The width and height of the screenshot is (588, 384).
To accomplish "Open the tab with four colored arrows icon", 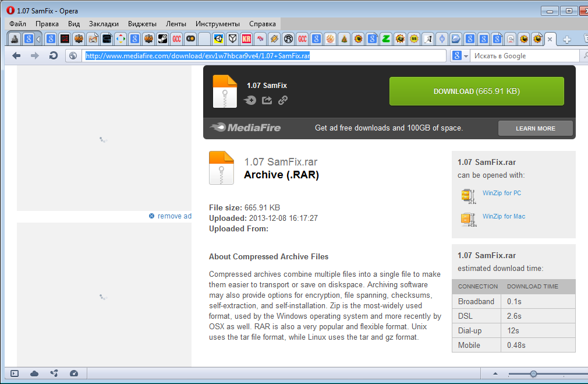I will (121, 38).
